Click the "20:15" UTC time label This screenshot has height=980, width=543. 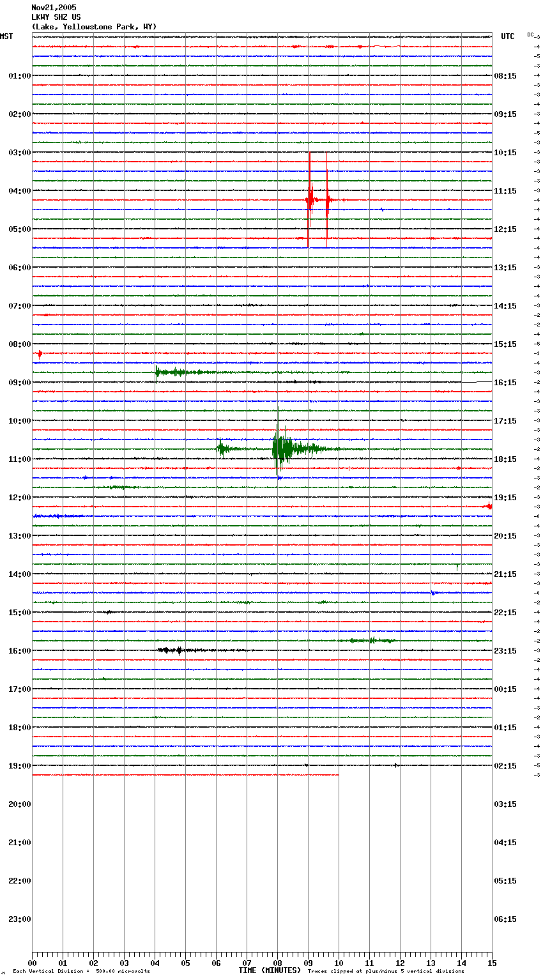(x=505, y=536)
